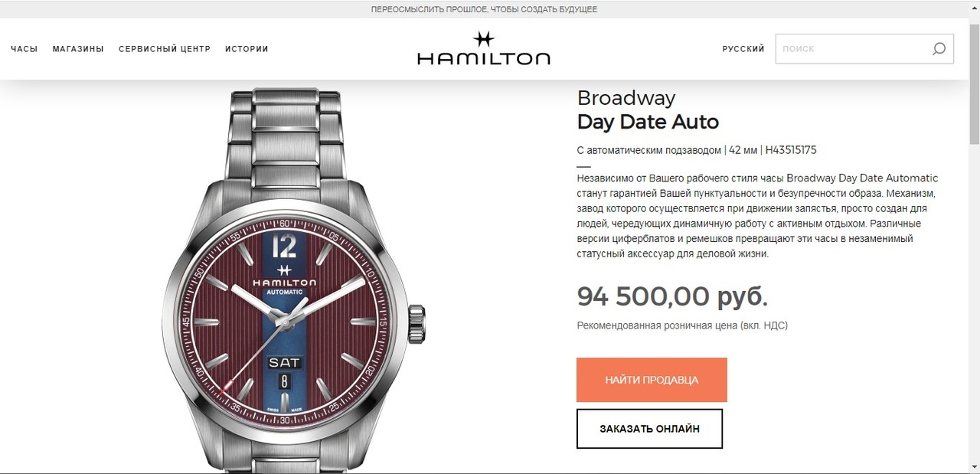The height and width of the screenshot is (474, 980).
Task: Open the РУССКИЙ language selector
Action: 743,49
